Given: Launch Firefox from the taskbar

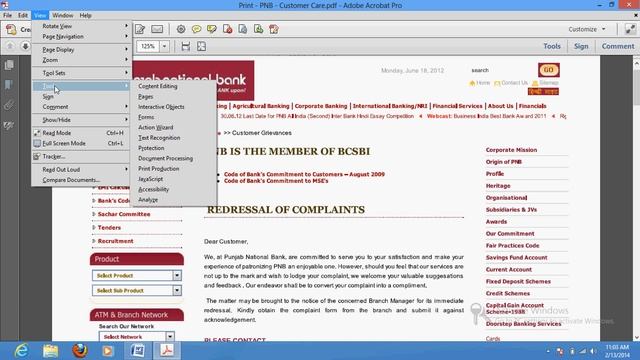Looking at the screenshot, I should pyautogui.click(x=80, y=351).
